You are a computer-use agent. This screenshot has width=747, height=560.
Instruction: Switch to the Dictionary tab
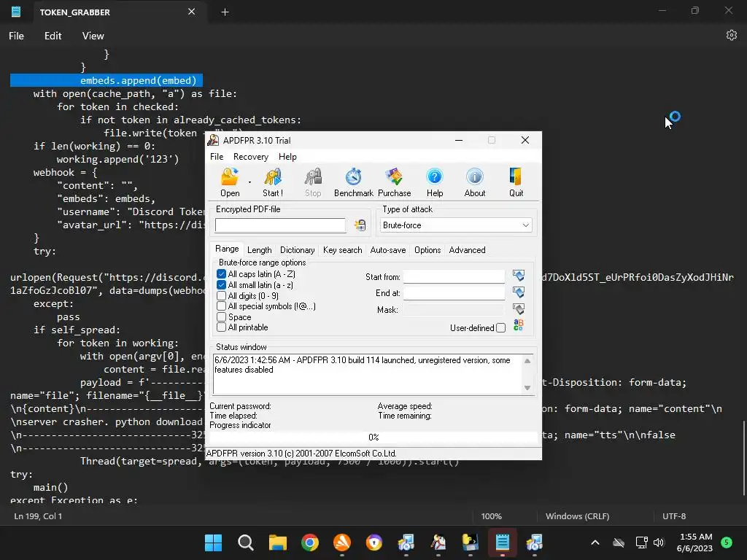pyautogui.click(x=298, y=250)
